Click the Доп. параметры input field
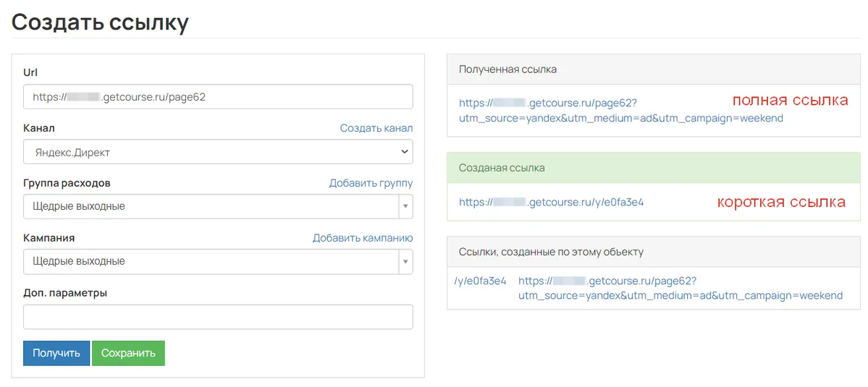This screenshot has height=387, width=868. click(x=218, y=317)
